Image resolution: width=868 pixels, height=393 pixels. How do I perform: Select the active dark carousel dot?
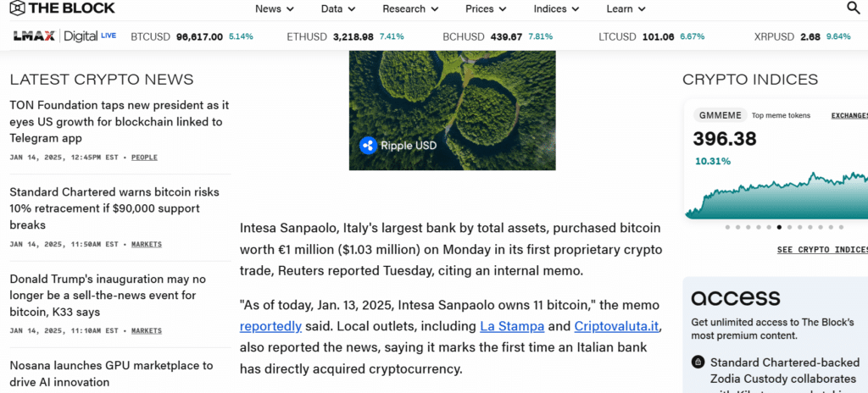pyautogui.click(x=779, y=227)
